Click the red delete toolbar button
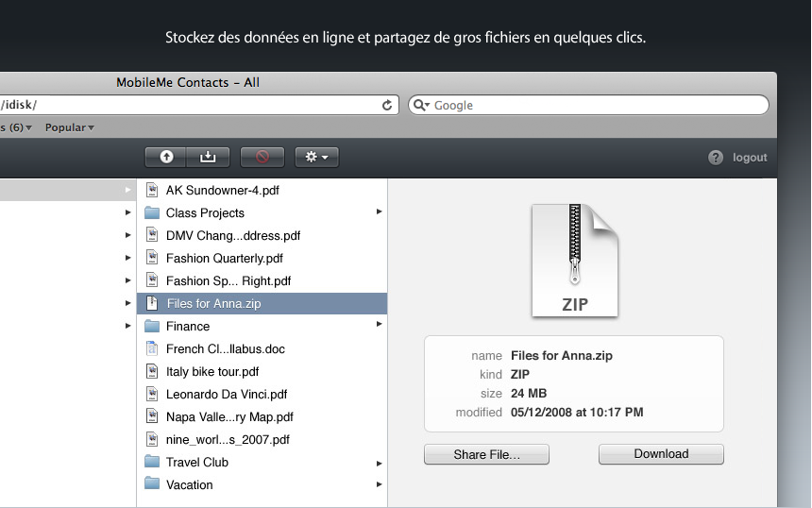Image resolution: width=812 pixels, height=508 pixels. tap(262, 157)
